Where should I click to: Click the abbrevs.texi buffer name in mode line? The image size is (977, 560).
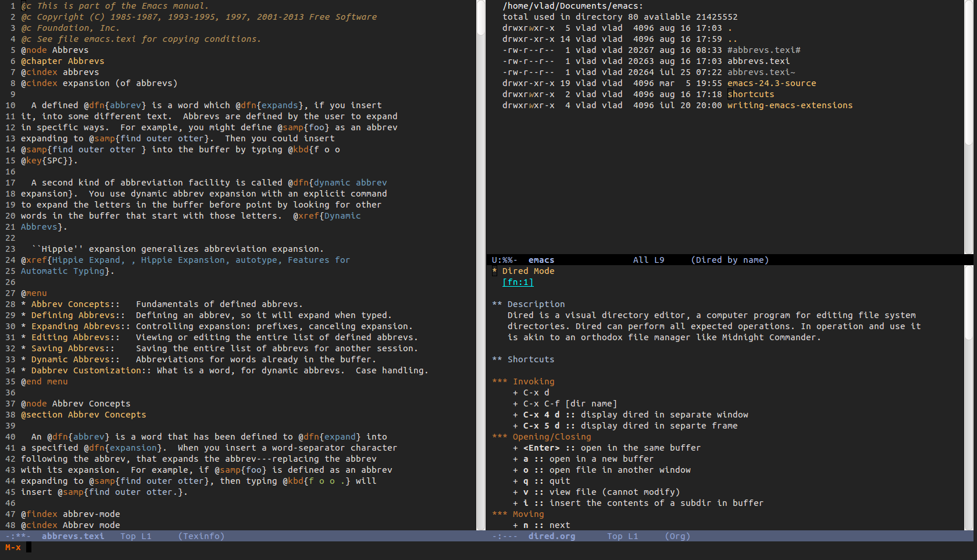73,536
